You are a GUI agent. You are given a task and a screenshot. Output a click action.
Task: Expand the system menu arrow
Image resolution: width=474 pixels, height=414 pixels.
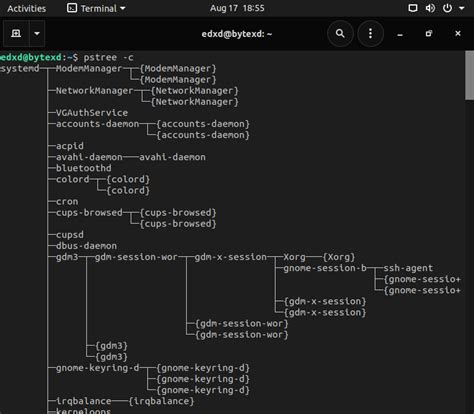tap(462, 8)
